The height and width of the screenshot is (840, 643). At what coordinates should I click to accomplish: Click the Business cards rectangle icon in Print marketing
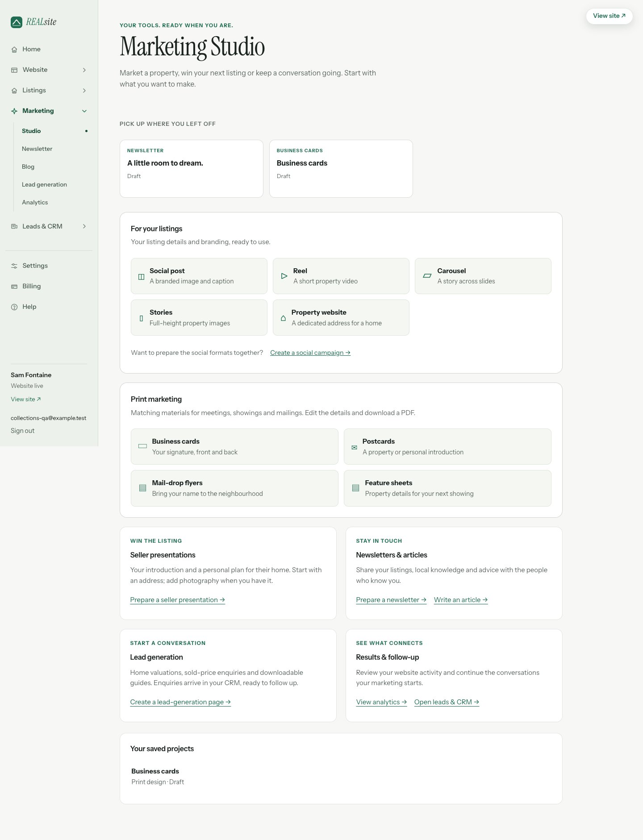coord(142,446)
